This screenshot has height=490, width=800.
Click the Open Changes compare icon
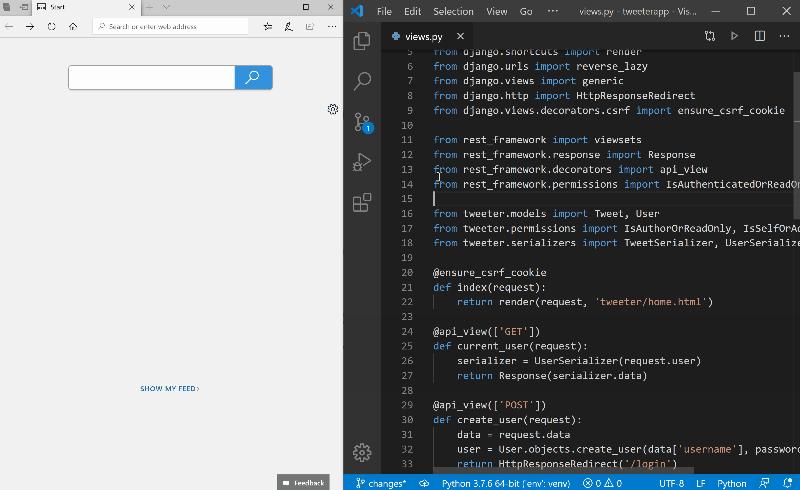710,36
